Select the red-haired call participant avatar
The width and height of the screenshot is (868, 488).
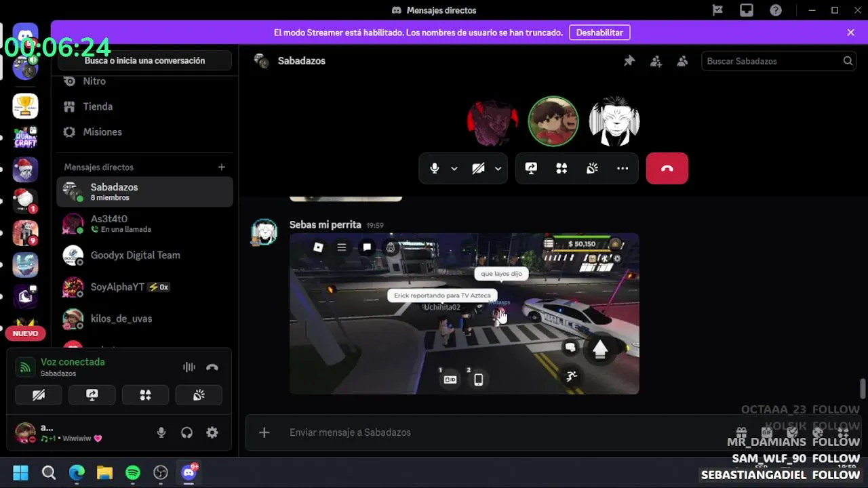click(492, 121)
